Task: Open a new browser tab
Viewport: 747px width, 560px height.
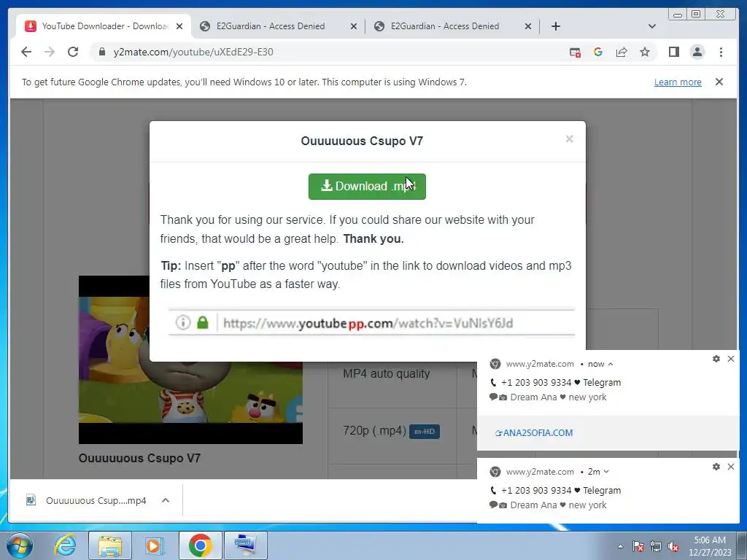Action: tap(555, 26)
